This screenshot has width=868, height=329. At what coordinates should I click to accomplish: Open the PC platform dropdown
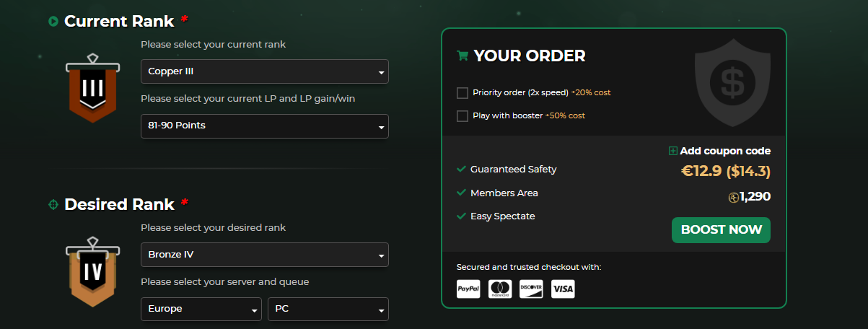pyautogui.click(x=328, y=310)
